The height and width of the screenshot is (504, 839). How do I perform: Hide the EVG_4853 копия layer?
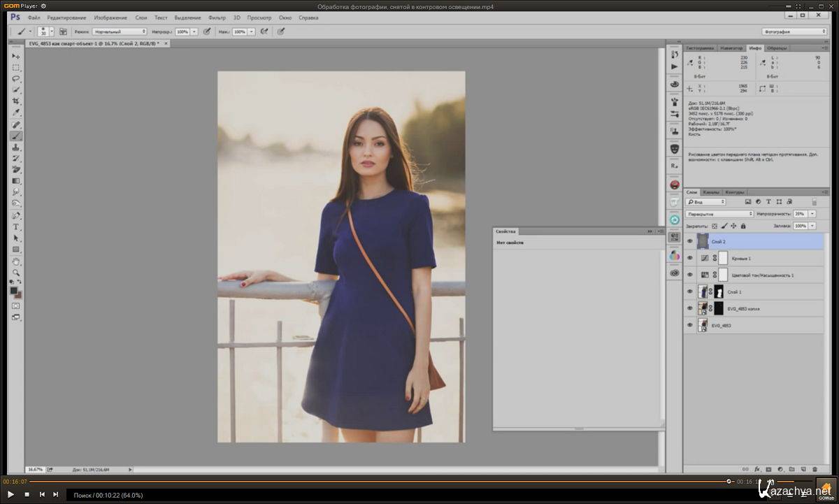[x=690, y=308]
